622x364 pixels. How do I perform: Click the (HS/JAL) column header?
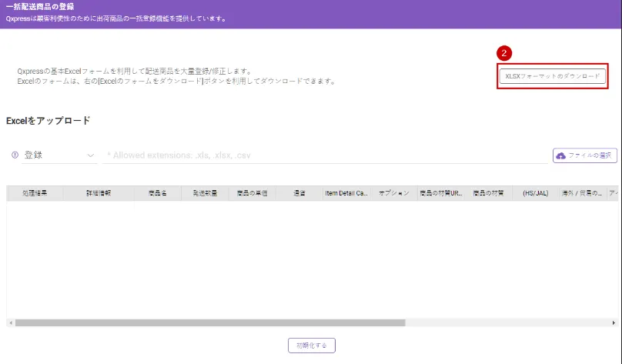click(x=536, y=193)
